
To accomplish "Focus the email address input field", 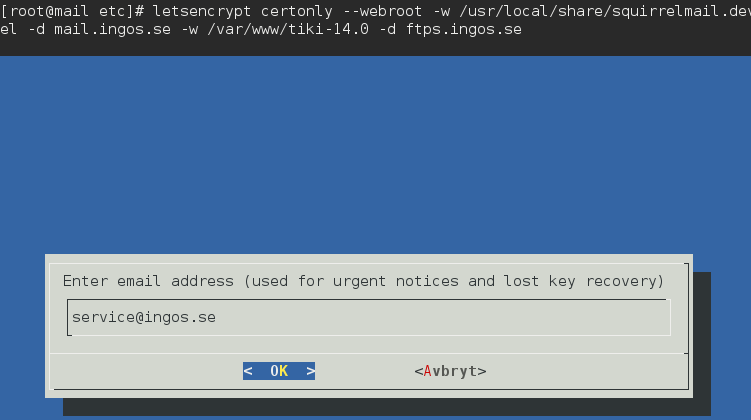I will pyautogui.click(x=400, y=318).
